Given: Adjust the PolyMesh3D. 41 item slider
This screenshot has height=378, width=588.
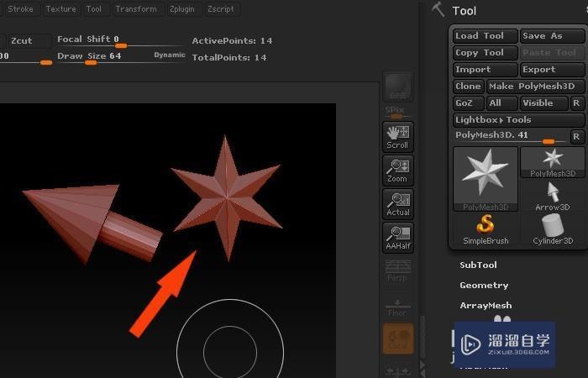Looking at the screenshot, I should [511, 136].
